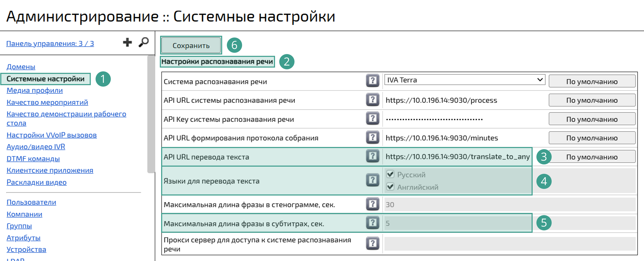The height and width of the screenshot is (261, 644).
Task: Click the add (plus) icon above the control panel
Action: coord(127,42)
